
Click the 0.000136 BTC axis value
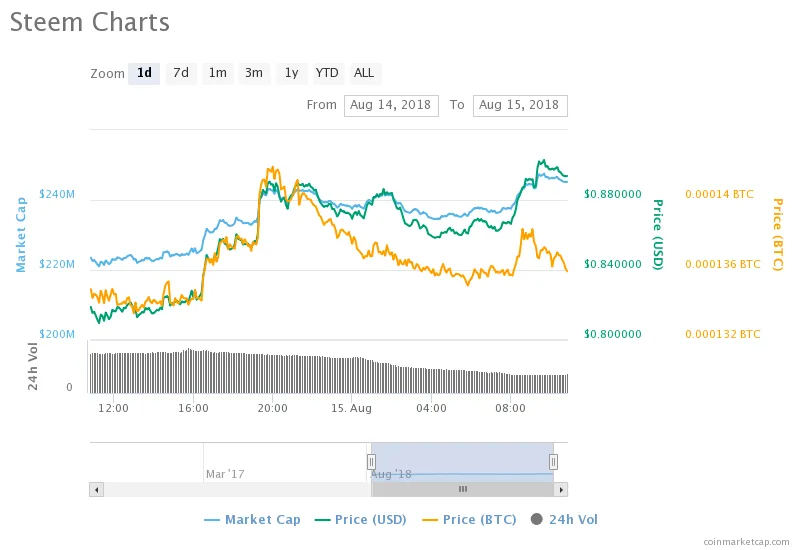723,264
